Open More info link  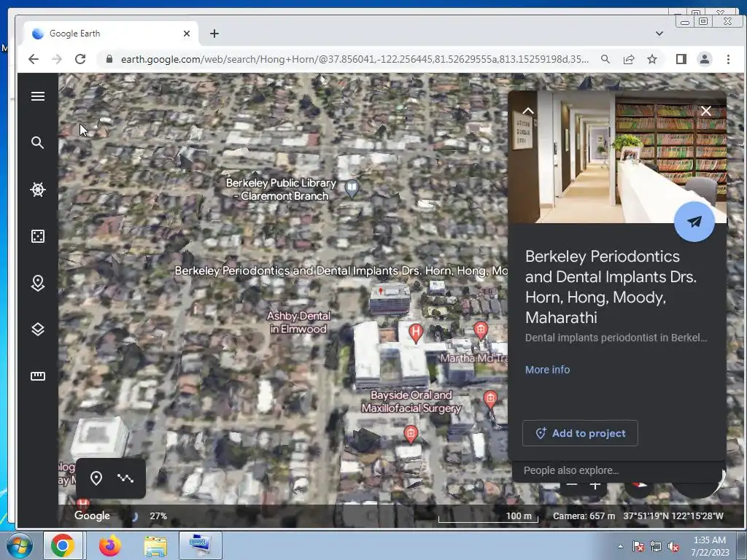pyautogui.click(x=547, y=370)
